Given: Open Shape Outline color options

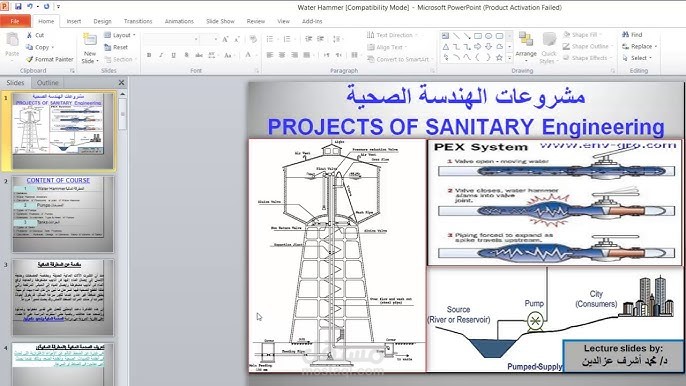Looking at the screenshot, I should (x=588, y=46).
